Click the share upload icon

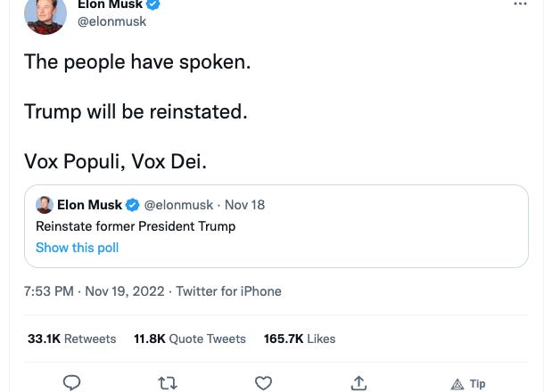(x=359, y=383)
